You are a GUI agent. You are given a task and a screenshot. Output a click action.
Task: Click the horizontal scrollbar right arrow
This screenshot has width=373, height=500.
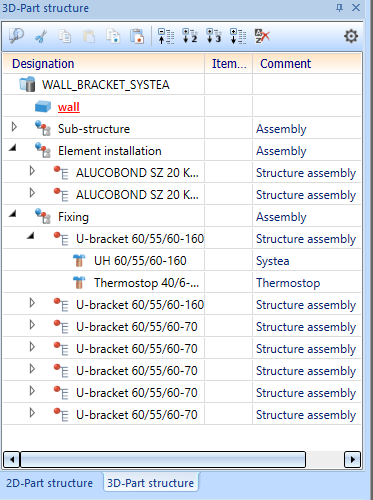click(x=353, y=460)
